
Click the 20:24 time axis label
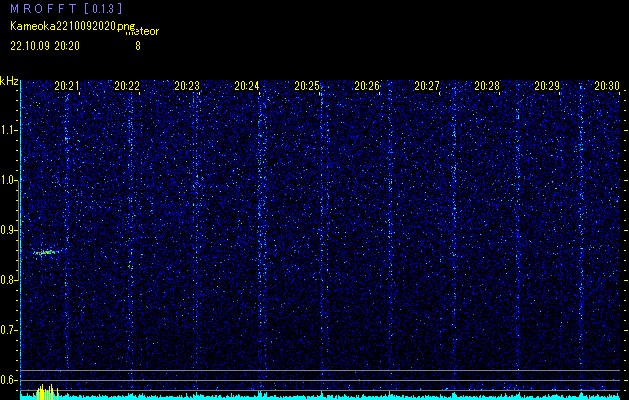(247, 85)
